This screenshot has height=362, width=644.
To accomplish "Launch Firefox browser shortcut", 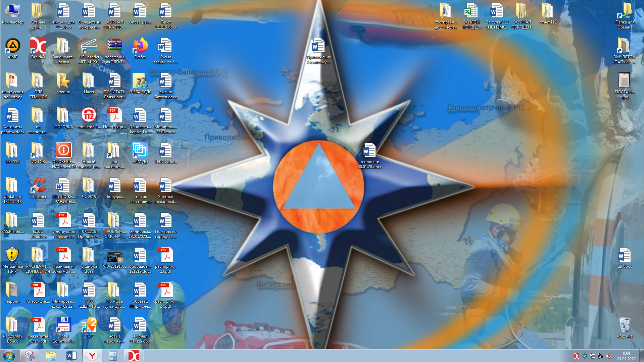I will (140, 49).
